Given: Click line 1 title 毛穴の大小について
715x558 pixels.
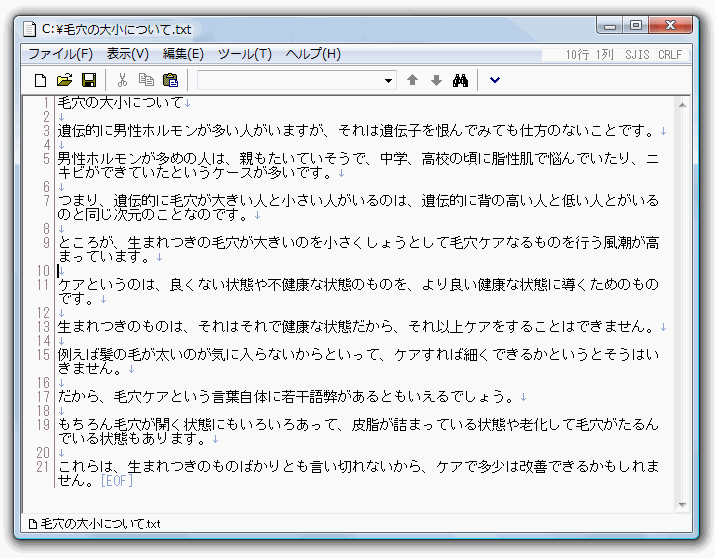Looking at the screenshot, I should tap(120, 103).
